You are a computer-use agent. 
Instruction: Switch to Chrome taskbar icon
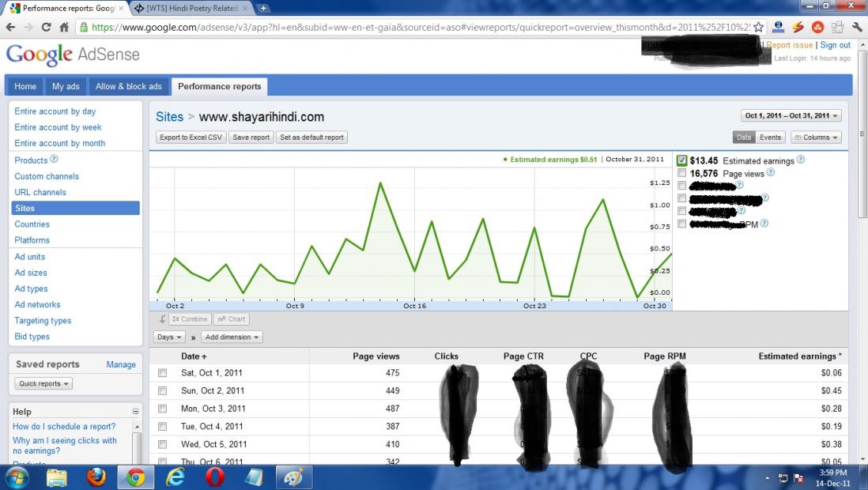[136, 477]
